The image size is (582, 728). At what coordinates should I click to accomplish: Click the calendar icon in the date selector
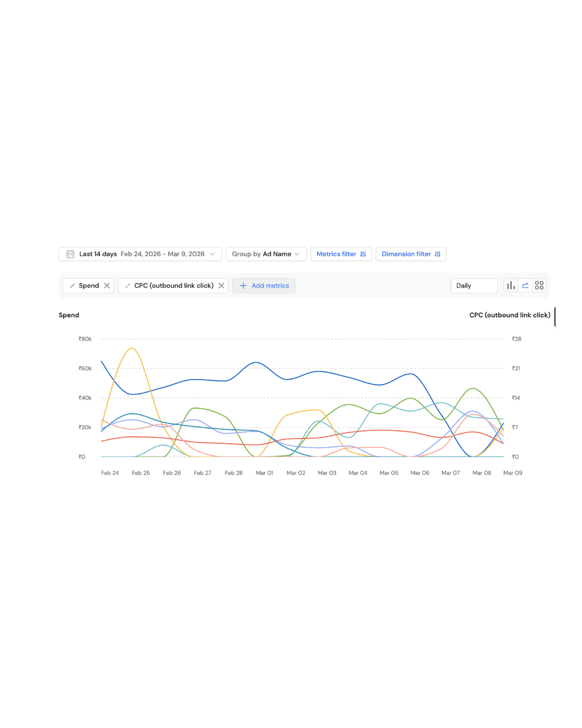(x=70, y=253)
